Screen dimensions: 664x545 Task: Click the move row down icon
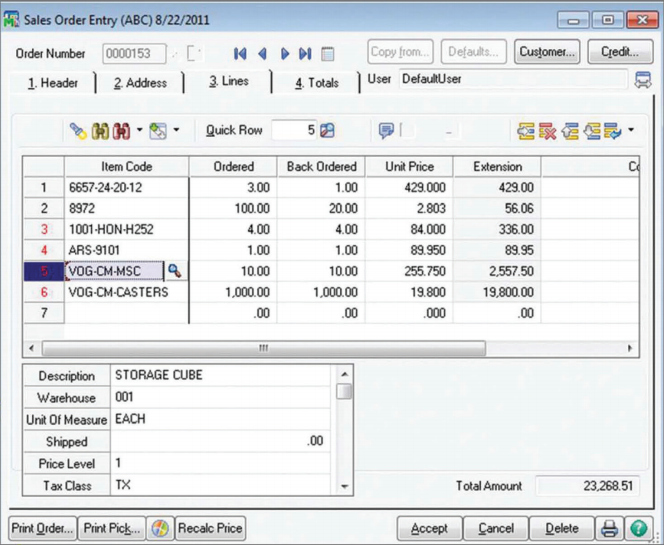[x=592, y=131]
